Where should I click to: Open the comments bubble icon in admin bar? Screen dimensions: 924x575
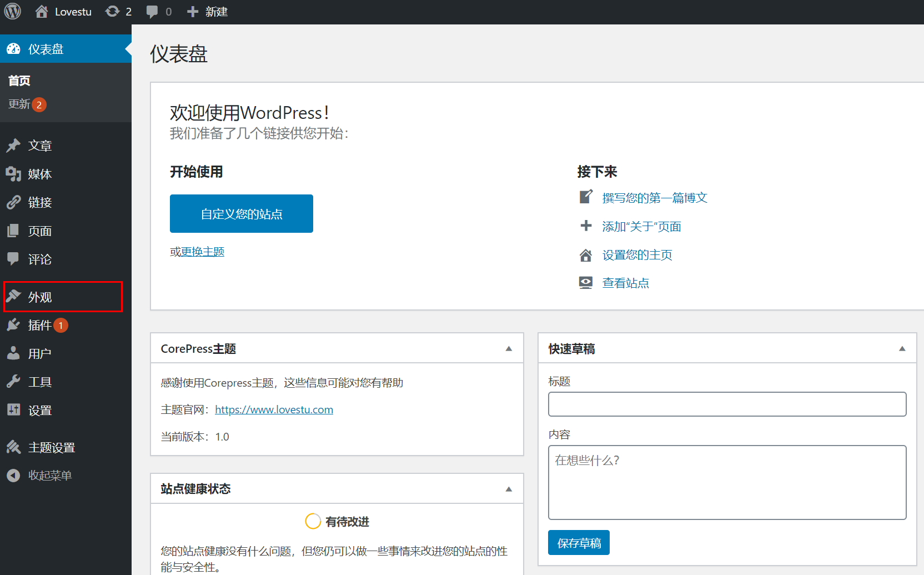pos(152,12)
